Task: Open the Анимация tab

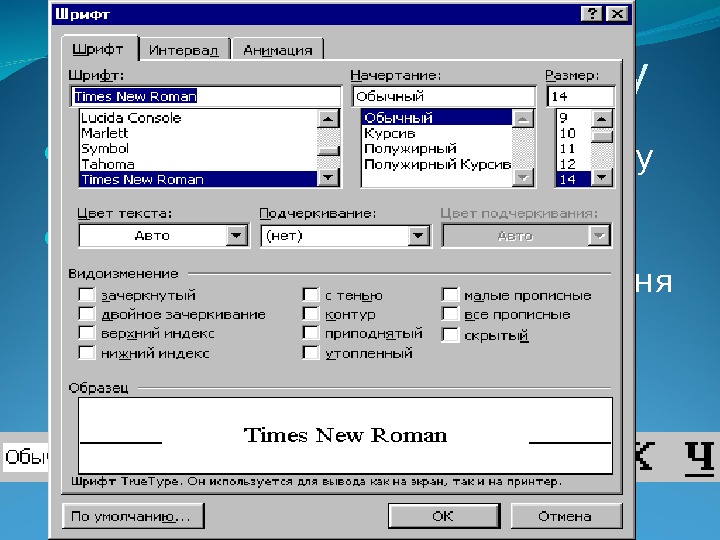Action: coord(278,50)
